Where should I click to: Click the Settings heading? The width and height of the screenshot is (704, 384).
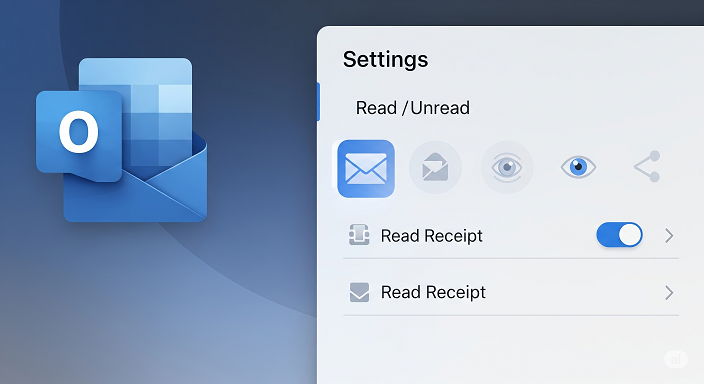[x=385, y=59]
